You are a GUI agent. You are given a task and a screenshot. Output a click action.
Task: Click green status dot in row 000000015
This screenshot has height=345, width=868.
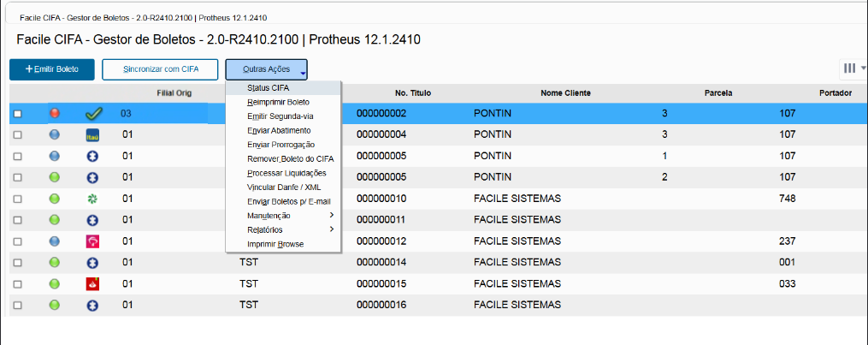(54, 283)
